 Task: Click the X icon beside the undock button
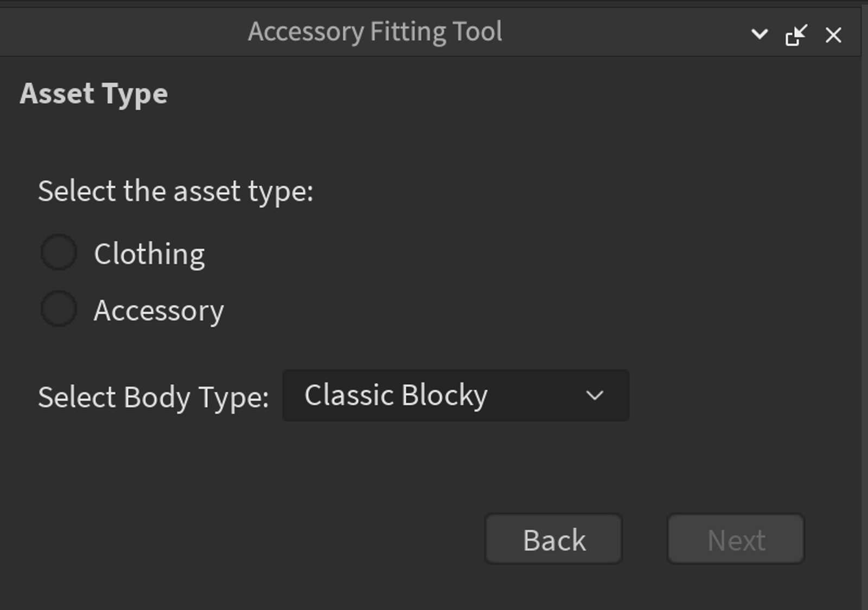[x=833, y=35]
